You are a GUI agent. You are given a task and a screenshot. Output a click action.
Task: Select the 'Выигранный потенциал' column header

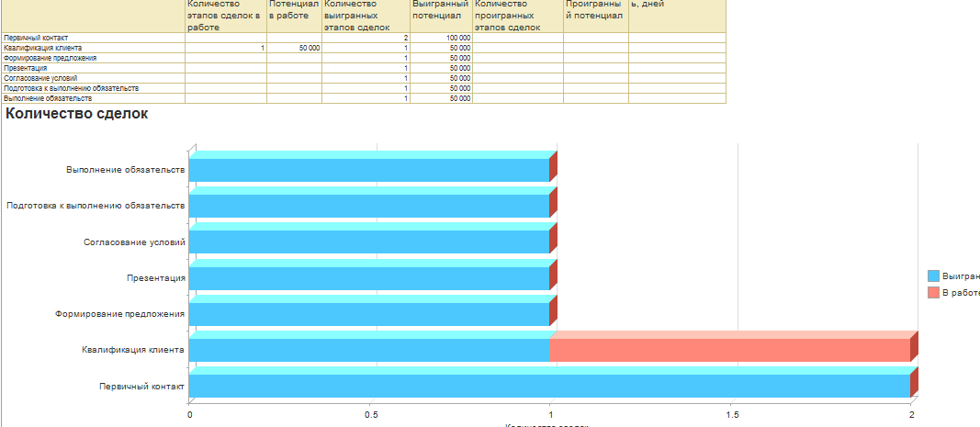(x=441, y=11)
